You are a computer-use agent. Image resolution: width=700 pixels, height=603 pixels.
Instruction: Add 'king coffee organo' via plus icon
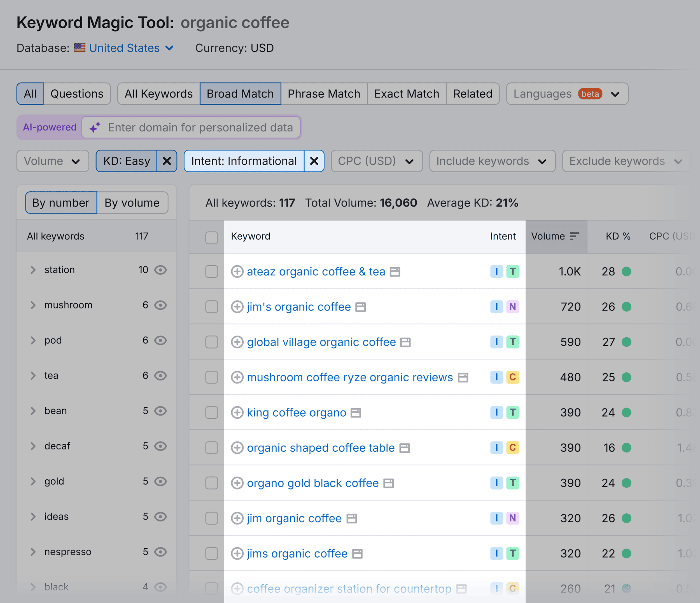237,412
